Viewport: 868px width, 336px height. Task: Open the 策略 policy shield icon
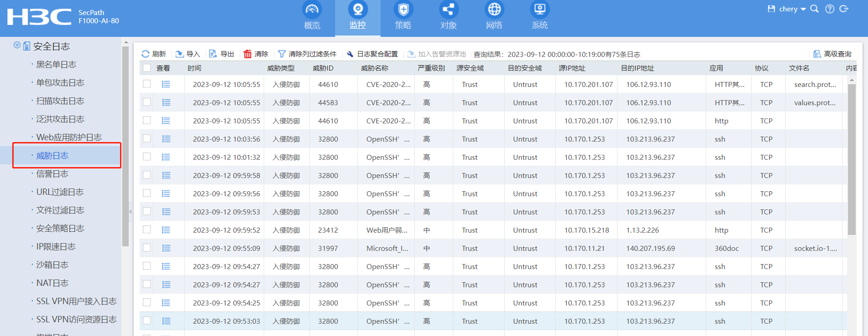[x=403, y=10]
